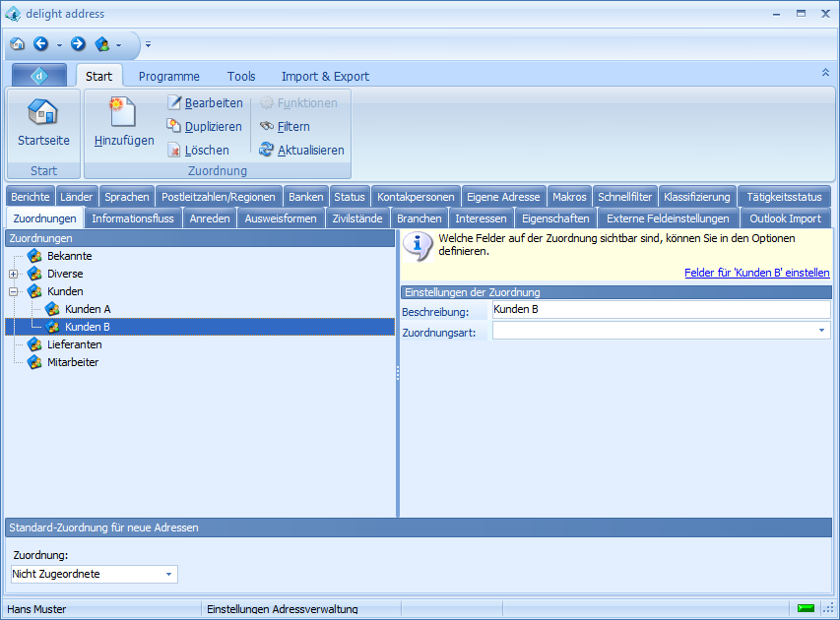
Task: Click the Beschreibung text field
Action: coord(660,310)
